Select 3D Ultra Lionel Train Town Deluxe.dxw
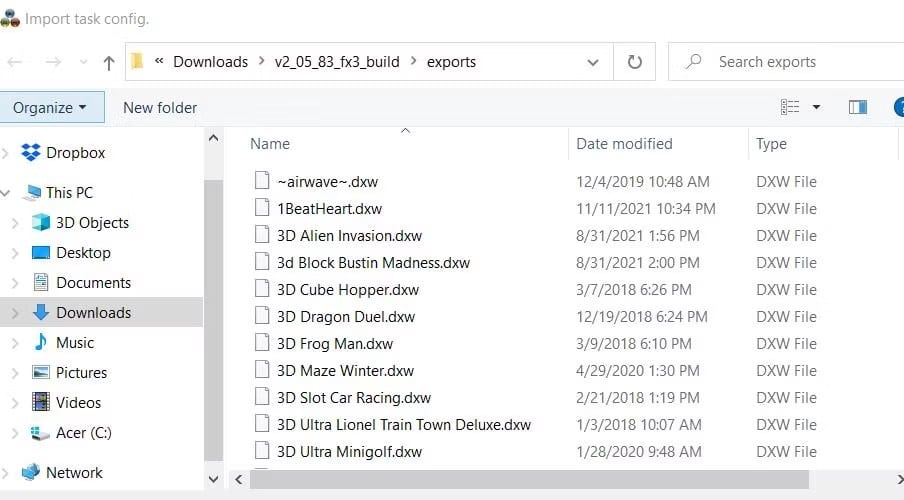Screen dimensions: 904x500 pos(404,425)
